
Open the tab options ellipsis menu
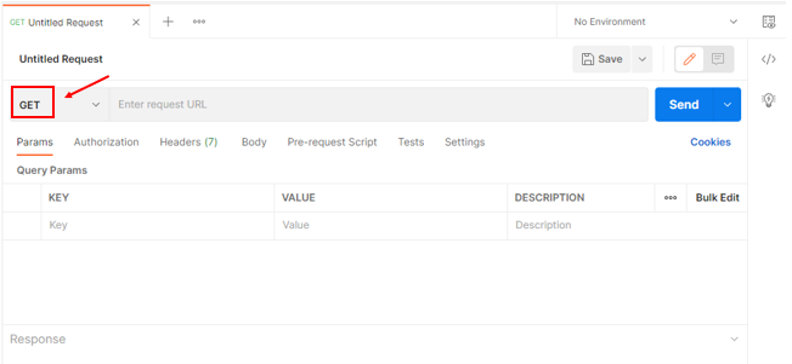(199, 22)
